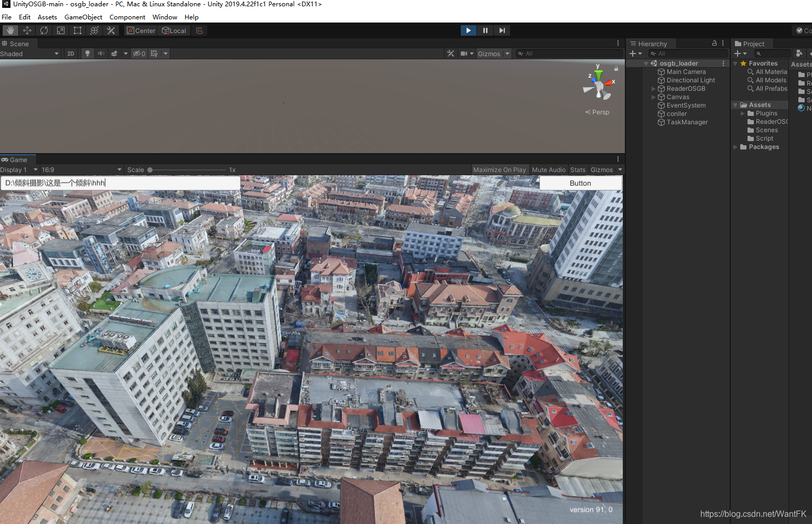Screen dimensions: 812x524
Task: Open the 16:9 aspect ratio dropdown
Action: (x=81, y=170)
